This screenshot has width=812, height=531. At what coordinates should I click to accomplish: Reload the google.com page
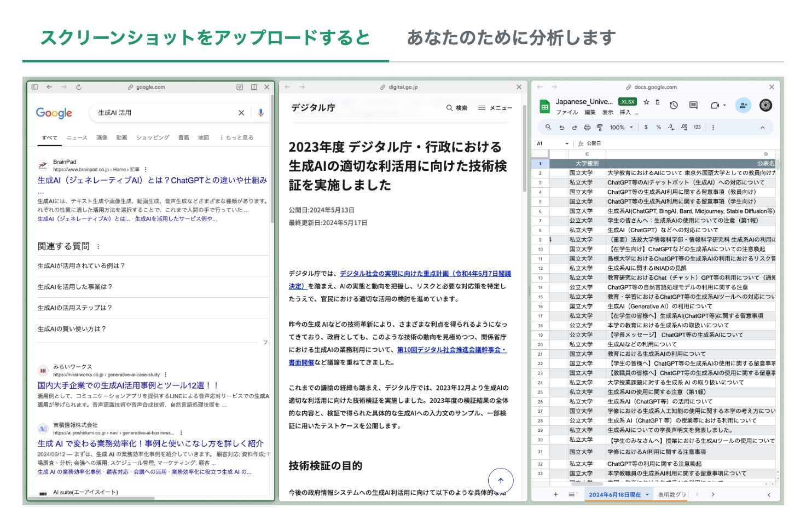(x=79, y=87)
